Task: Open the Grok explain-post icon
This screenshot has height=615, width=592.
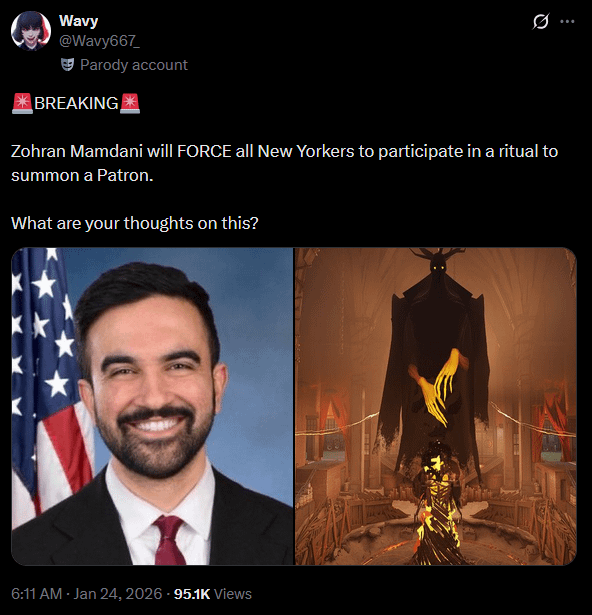Action: [x=541, y=21]
